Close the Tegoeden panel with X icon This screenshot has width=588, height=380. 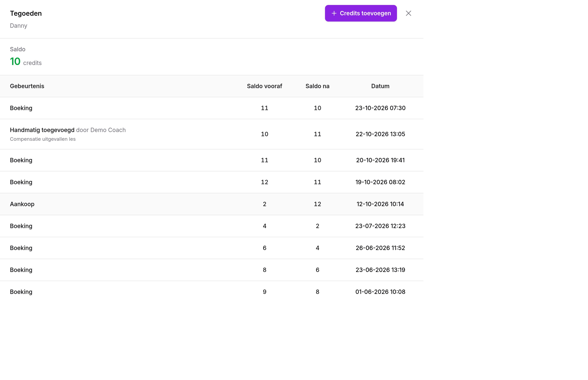click(408, 13)
